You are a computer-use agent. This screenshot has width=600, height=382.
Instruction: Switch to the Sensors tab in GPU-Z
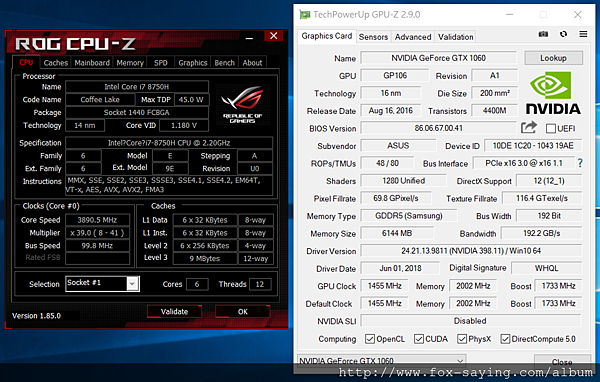point(373,37)
